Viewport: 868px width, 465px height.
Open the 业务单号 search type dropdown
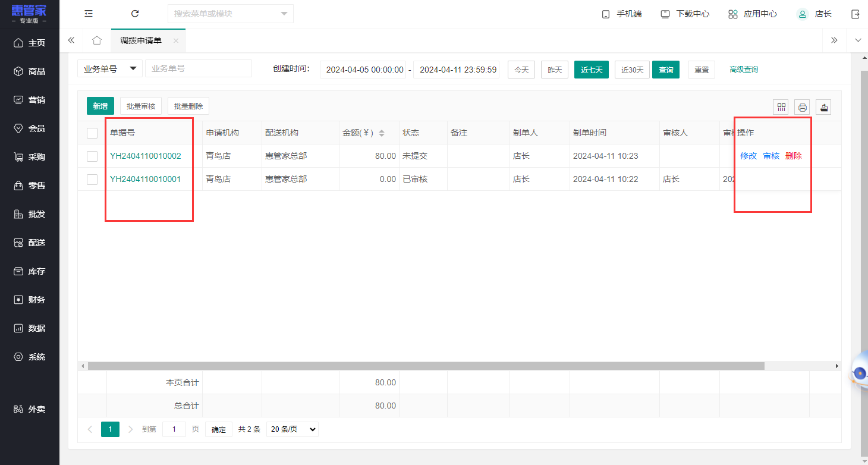point(110,68)
